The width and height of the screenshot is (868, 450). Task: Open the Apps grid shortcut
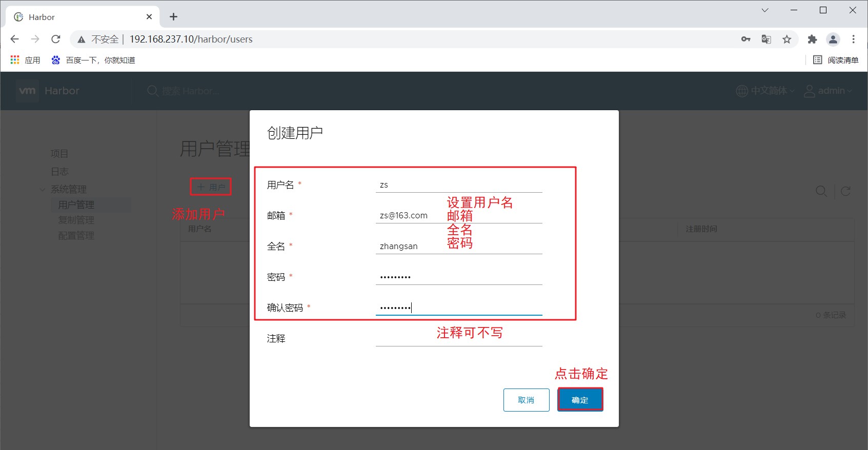[25, 60]
